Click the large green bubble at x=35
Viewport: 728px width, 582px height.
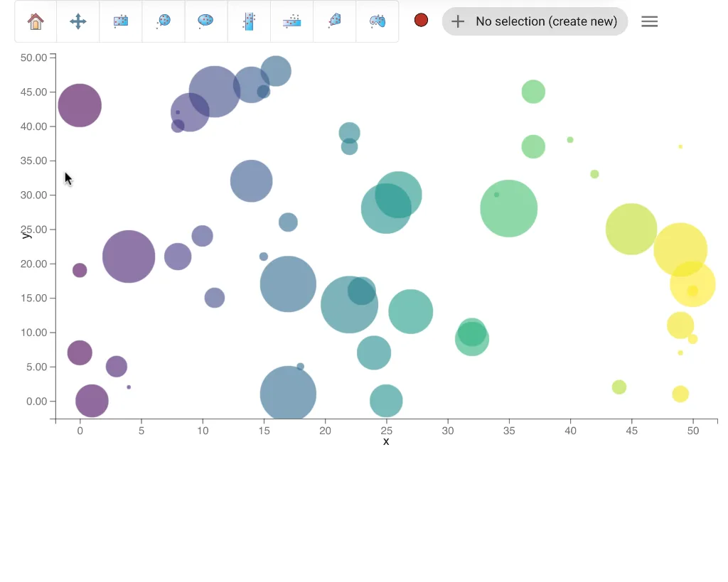click(508, 208)
